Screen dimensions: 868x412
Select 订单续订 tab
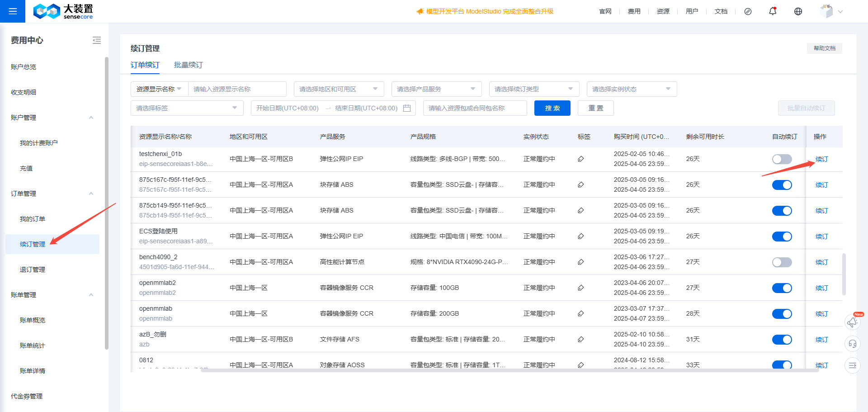tap(145, 65)
